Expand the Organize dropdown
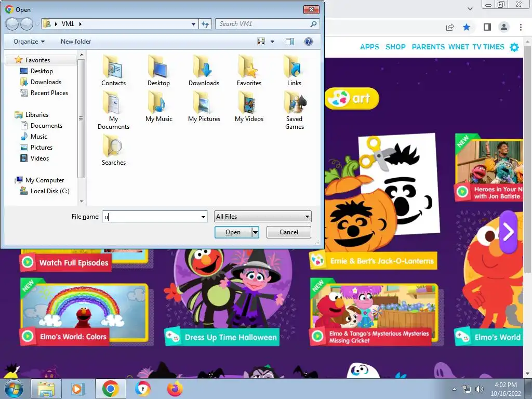The image size is (532, 399). (29, 42)
